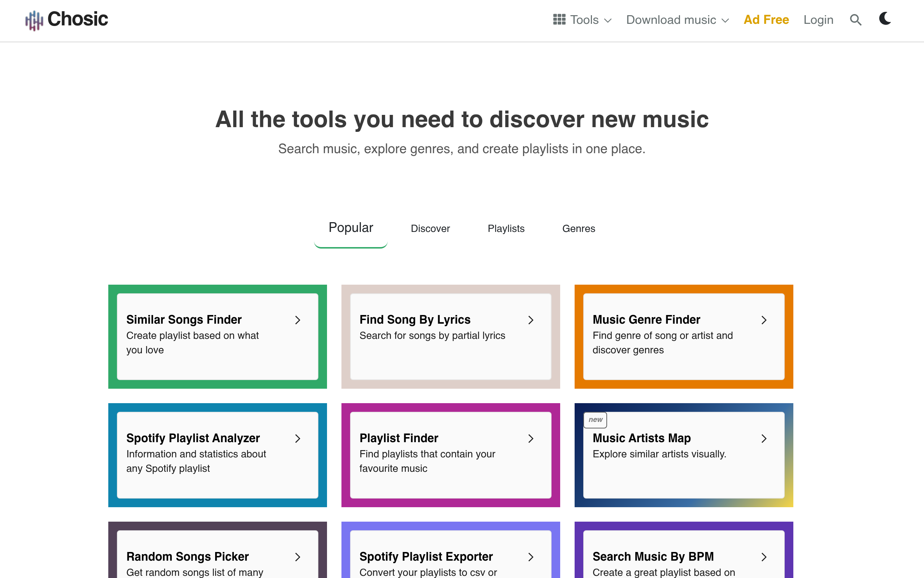This screenshot has height=578, width=924.
Task: Click 'Get random songs list of many' text
Action: point(195,572)
